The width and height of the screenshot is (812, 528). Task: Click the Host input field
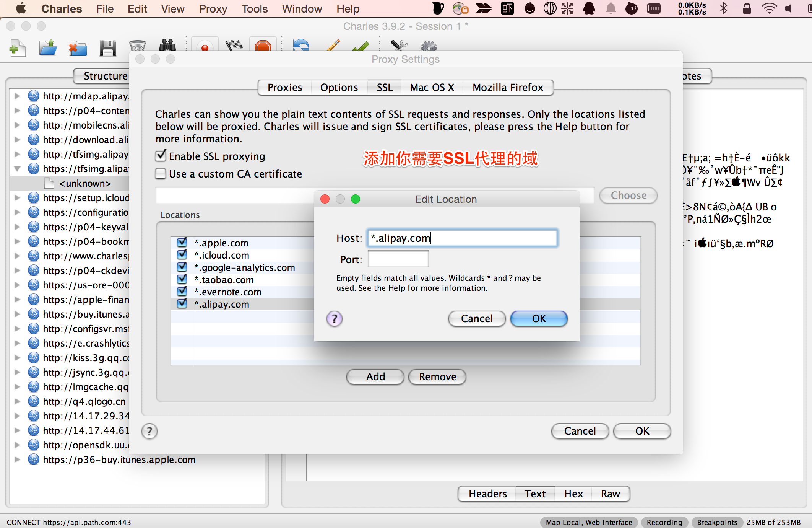coord(462,238)
